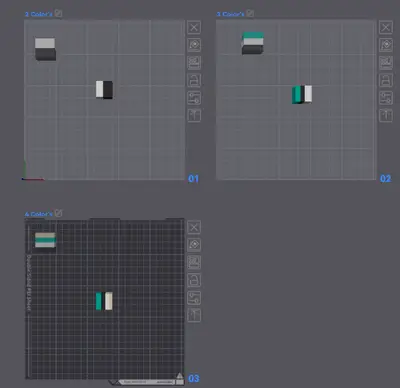Screen dimensions: 400x388
Task: Auto-orient objects on plate 03
Action: [194, 245]
